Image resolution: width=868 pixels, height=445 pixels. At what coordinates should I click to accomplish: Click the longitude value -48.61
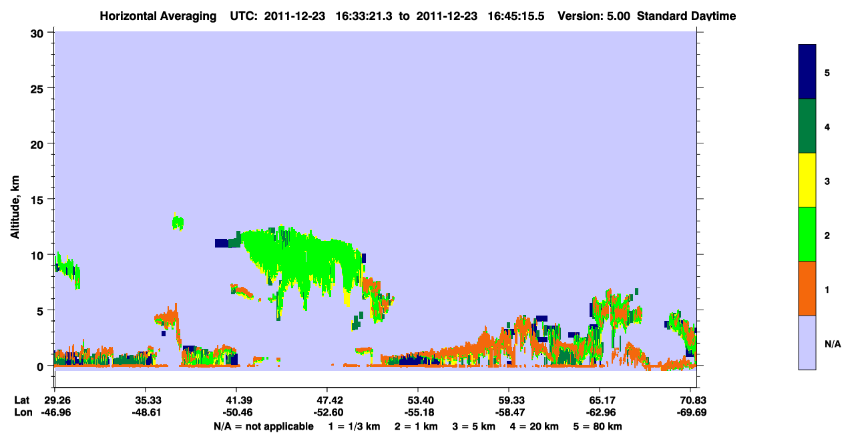[145, 412]
